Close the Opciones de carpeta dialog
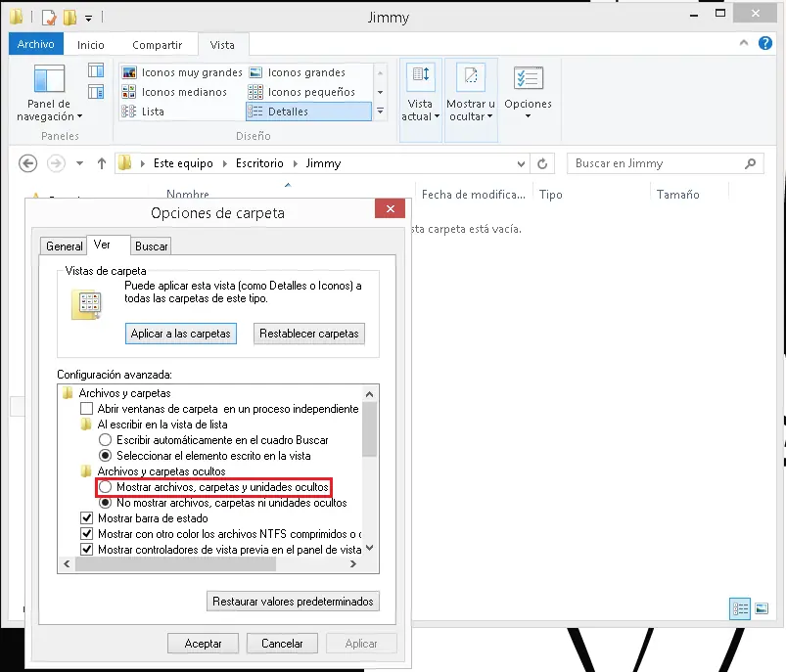This screenshot has width=786, height=672. tap(390, 208)
